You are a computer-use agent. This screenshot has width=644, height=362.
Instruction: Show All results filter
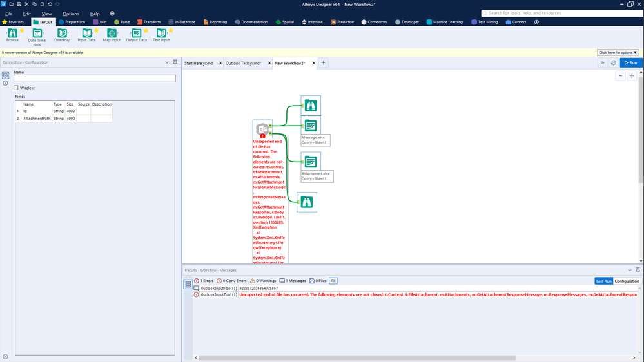[333, 281]
